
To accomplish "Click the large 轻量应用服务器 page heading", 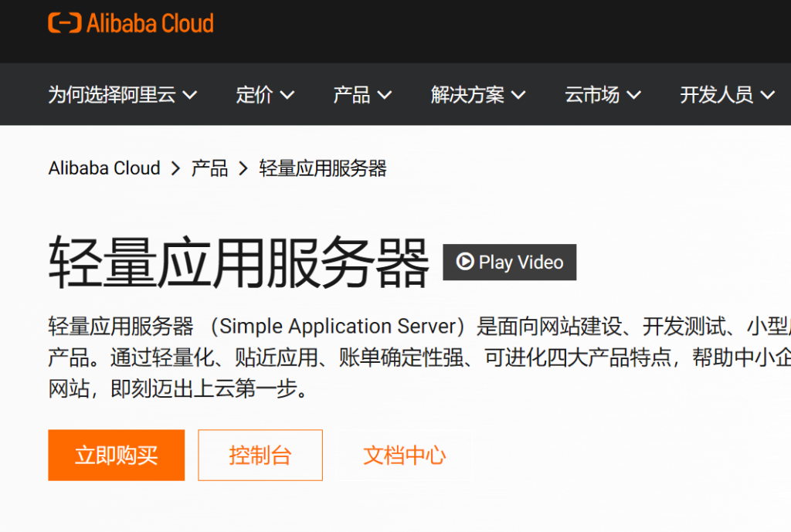I will [239, 263].
